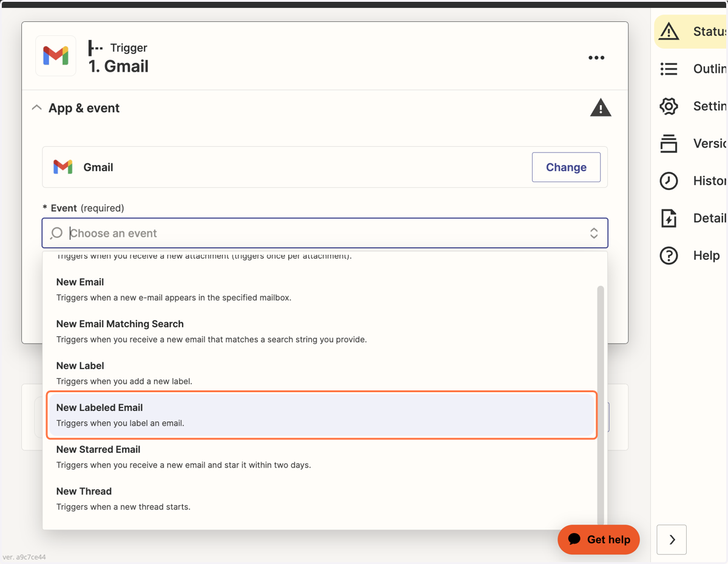The width and height of the screenshot is (728, 564).
Task: Click 'Triggers when a new thread starts.' text
Action: point(123,507)
